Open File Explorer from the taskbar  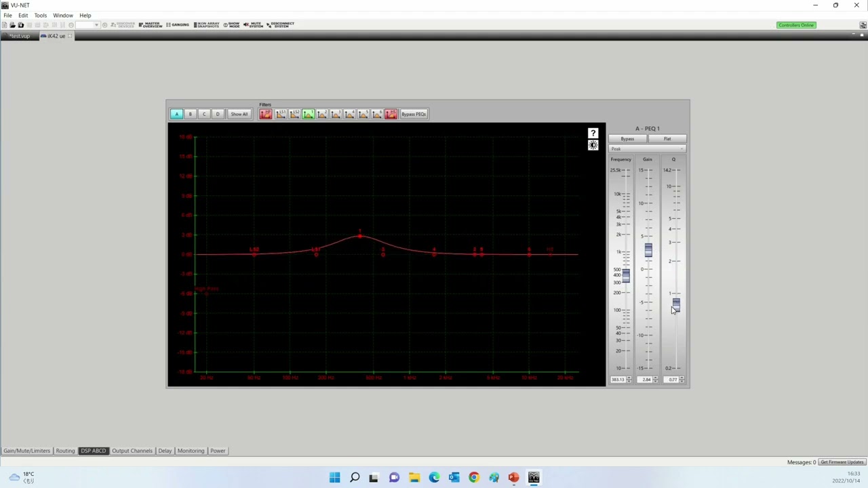[414, 477]
